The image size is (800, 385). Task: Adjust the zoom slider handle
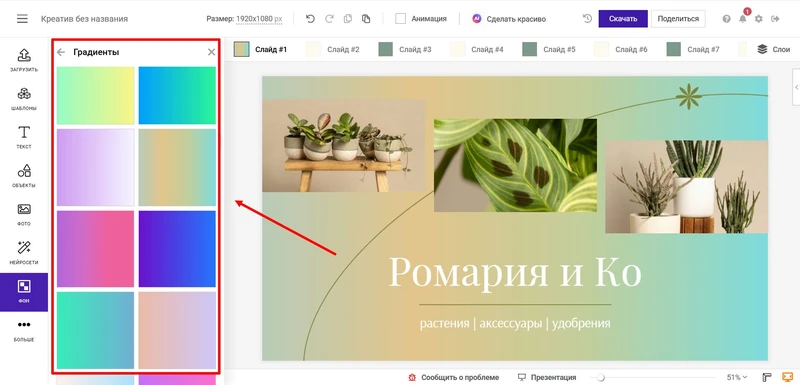point(601,377)
